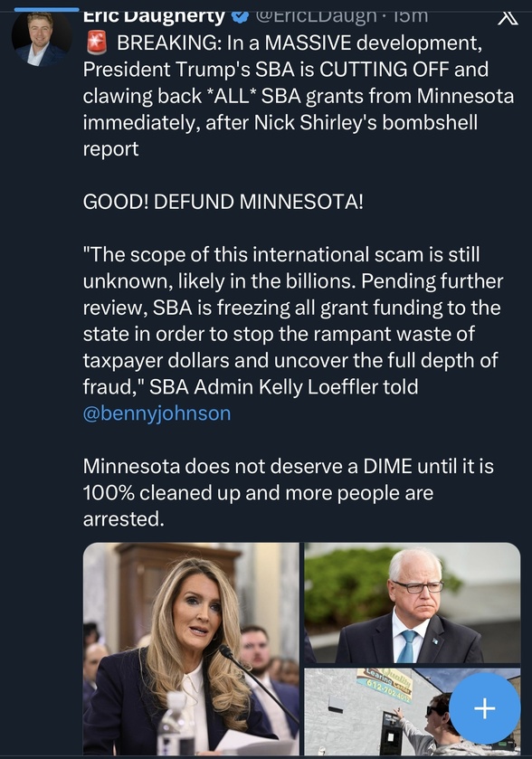
Task: Open the @bennyjohnson mention
Action: 157,413
